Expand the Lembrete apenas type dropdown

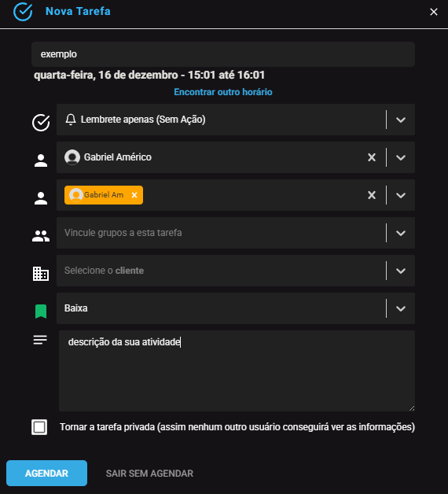coord(401,120)
